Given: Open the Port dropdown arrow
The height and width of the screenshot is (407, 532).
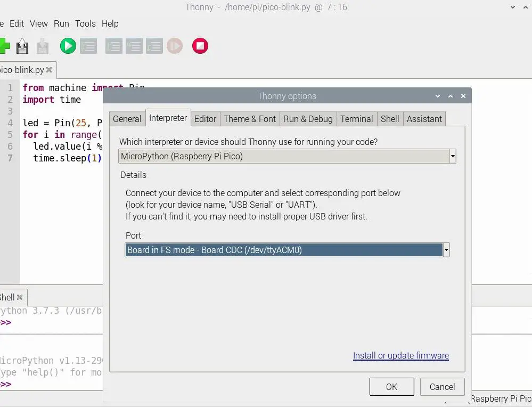Looking at the screenshot, I should 446,250.
